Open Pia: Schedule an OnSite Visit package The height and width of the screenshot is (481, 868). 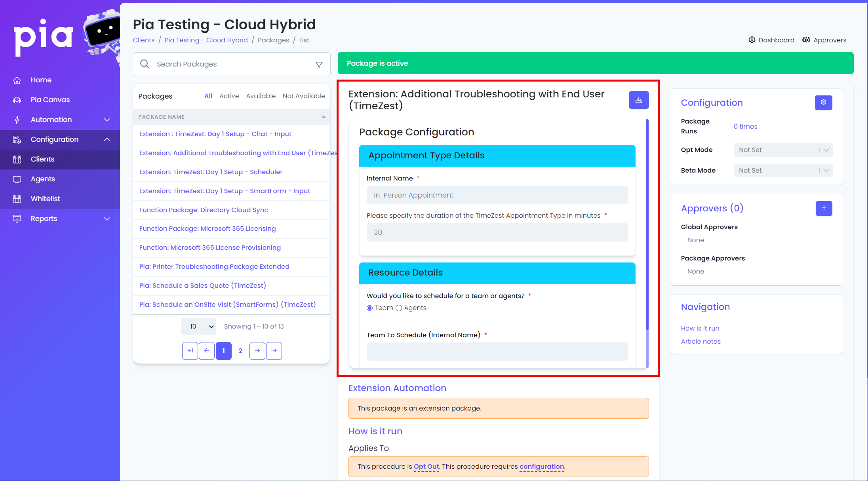click(228, 304)
